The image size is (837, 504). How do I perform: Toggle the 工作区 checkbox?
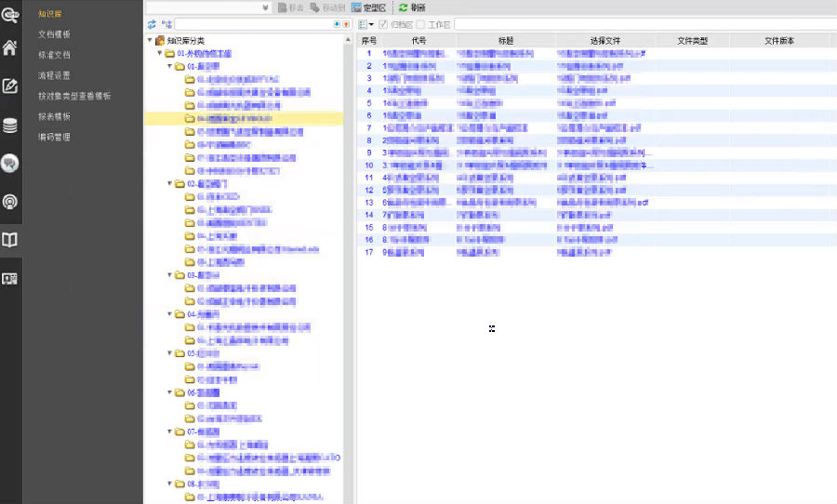[421, 24]
